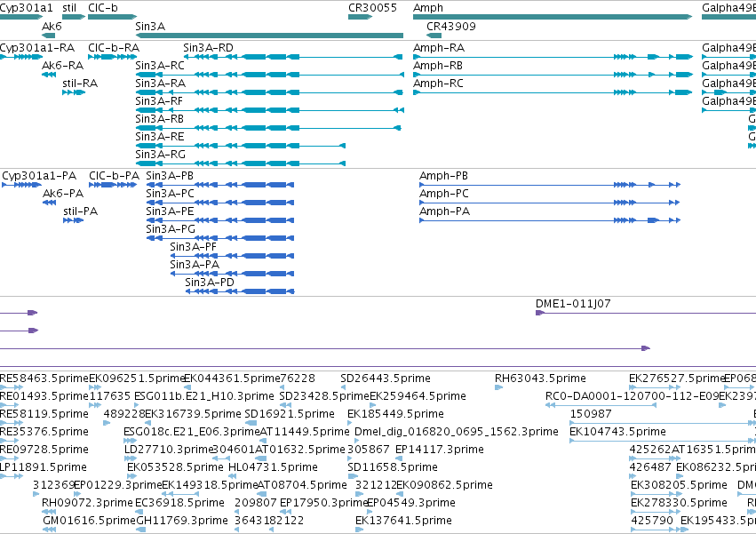The width and height of the screenshot is (756, 534).
Task: Select the Amph-PC protein label
Action: 444,195
